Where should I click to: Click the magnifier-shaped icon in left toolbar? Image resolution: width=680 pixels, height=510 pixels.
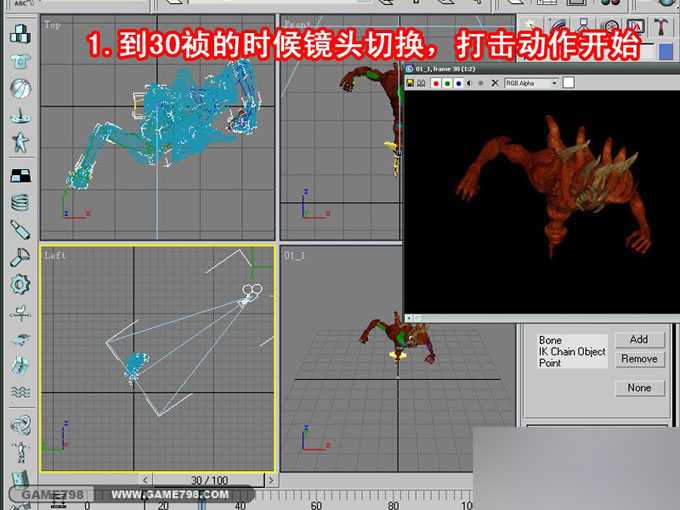20,257
